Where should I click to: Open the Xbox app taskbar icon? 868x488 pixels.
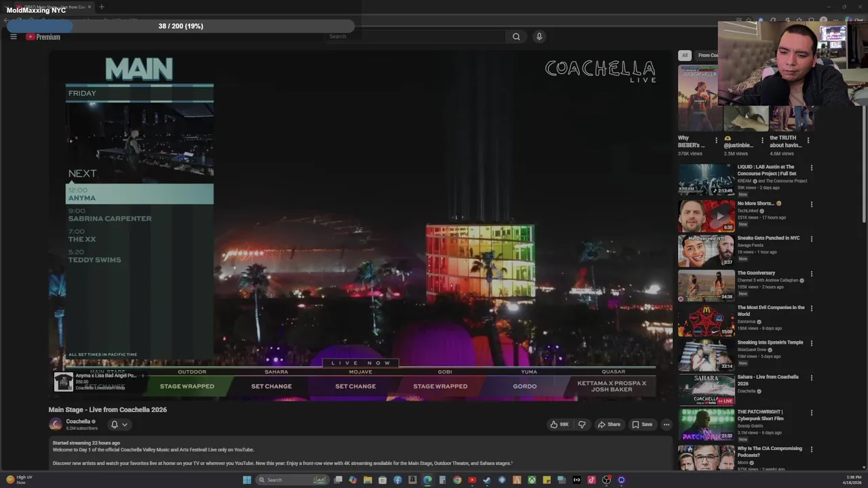click(x=532, y=480)
